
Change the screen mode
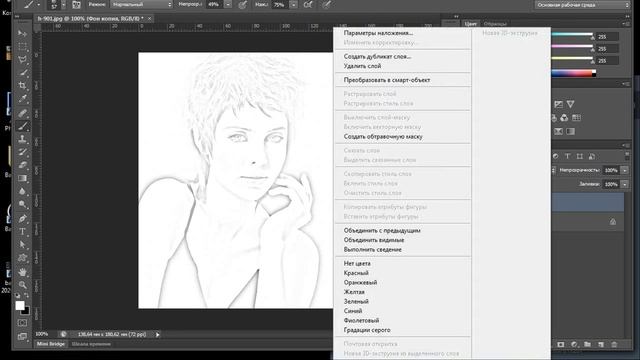[22, 336]
